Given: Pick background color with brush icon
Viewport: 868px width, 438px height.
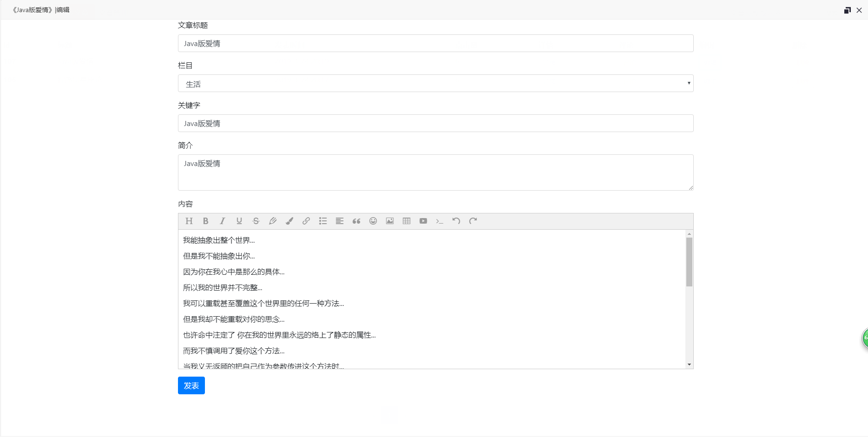Looking at the screenshot, I should coord(289,221).
